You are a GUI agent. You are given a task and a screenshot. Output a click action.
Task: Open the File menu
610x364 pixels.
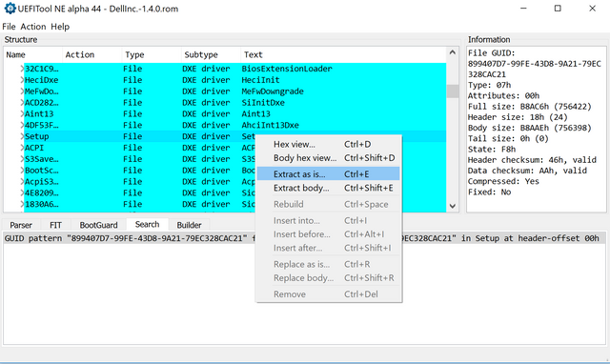coord(9,27)
